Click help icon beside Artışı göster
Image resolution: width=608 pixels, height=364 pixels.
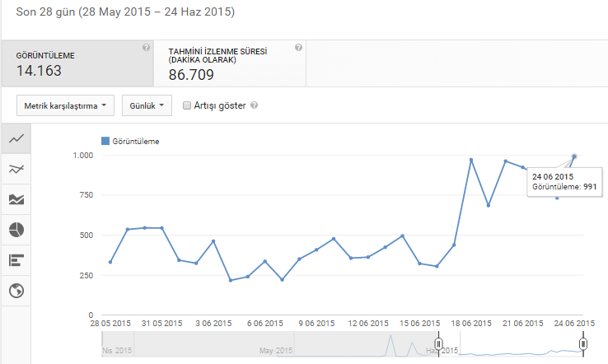click(x=254, y=105)
